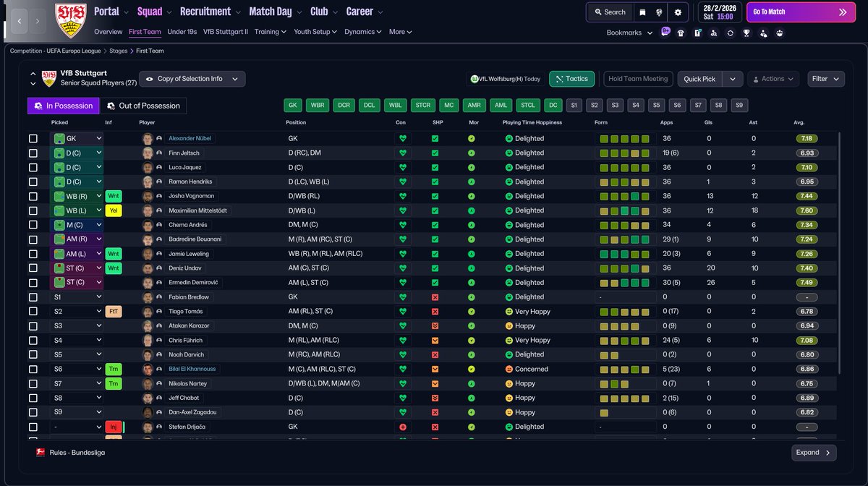The width and height of the screenshot is (868, 486).
Task: Click the Inj status badge for Stefan Drljača
Action: [114, 427]
